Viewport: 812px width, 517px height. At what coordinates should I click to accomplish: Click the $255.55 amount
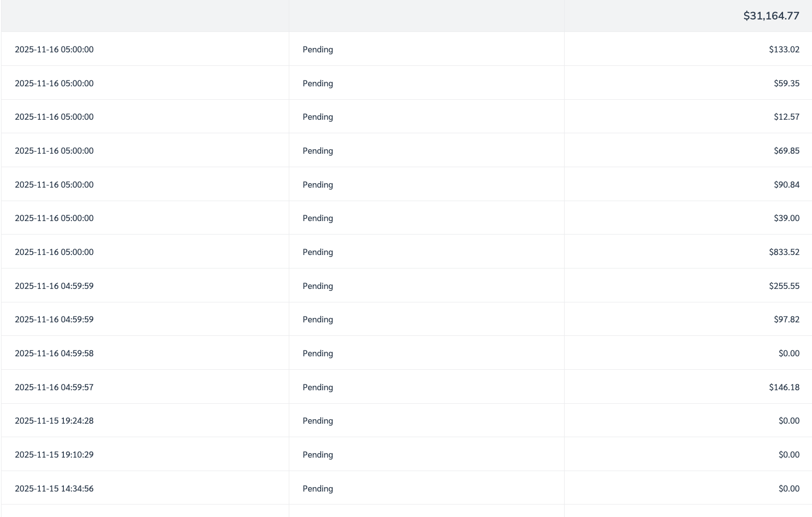tap(784, 286)
